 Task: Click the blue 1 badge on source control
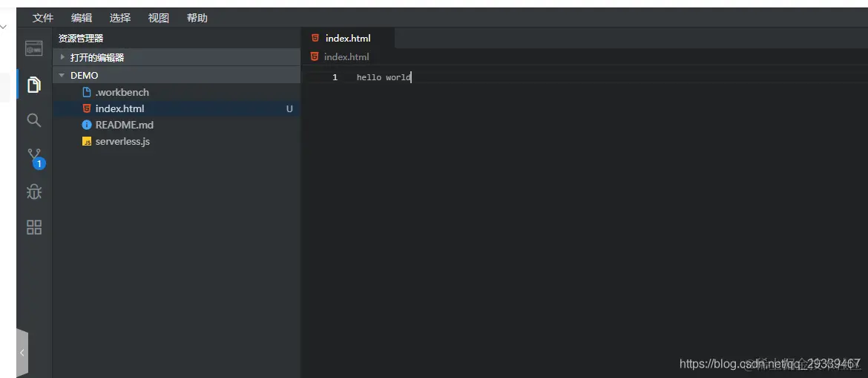[x=39, y=163]
